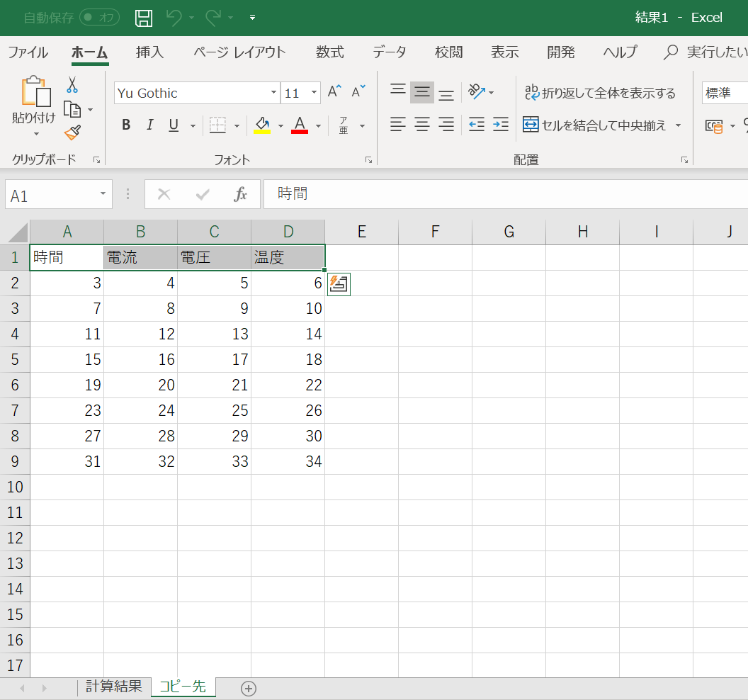Expand the borders dropdown arrow
The height and width of the screenshot is (700, 748).
(237, 126)
